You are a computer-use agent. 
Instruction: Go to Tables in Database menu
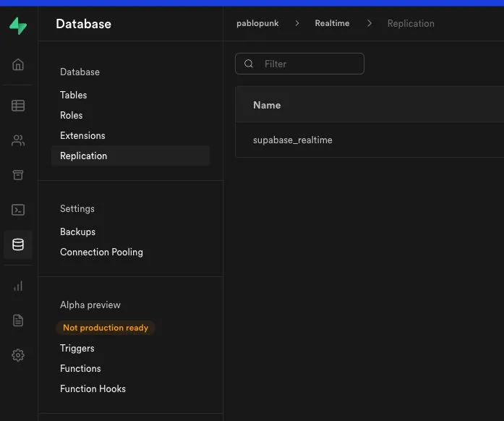(x=73, y=95)
